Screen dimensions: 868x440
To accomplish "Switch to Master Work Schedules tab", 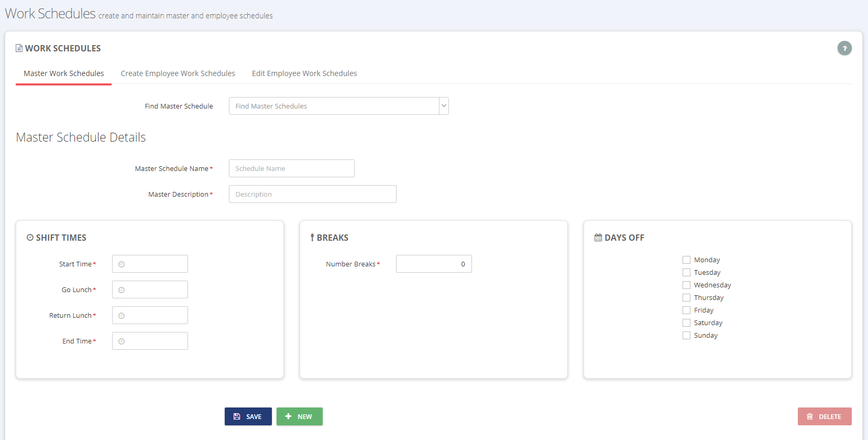I will (x=64, y=73).
